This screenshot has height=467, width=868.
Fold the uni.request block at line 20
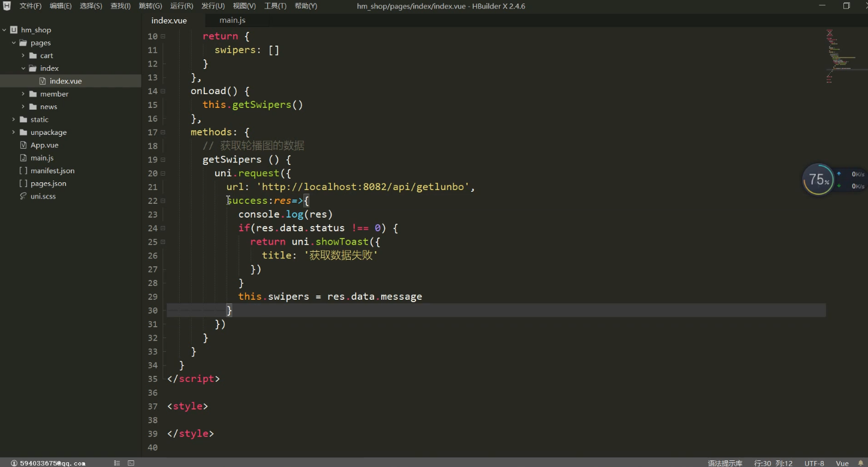tap(162, 173)
